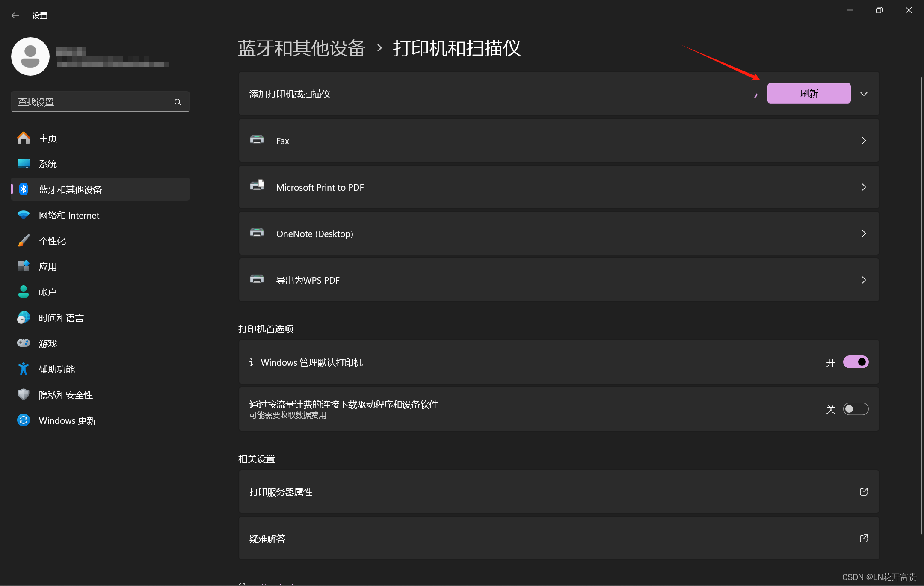
Task: Expand the 添加打印机或扫描仪 chevron
Action: (x=864, y=94)
